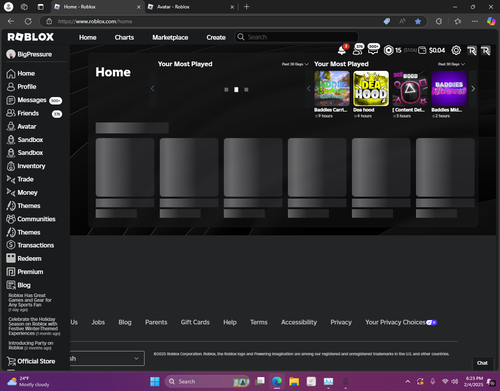Click the left chevron before Baddies Carri thumbnail
This screenshot has height=391, width=500.
(x=308, y=89)
